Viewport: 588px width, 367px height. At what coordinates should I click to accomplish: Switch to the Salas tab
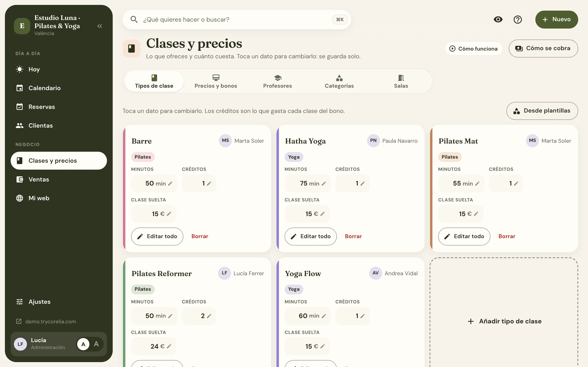click(x=401, y=81)
